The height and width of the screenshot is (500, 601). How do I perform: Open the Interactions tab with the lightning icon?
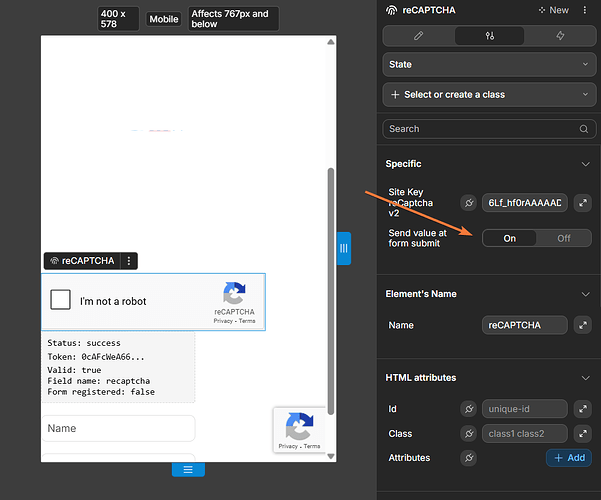[560, 36]
